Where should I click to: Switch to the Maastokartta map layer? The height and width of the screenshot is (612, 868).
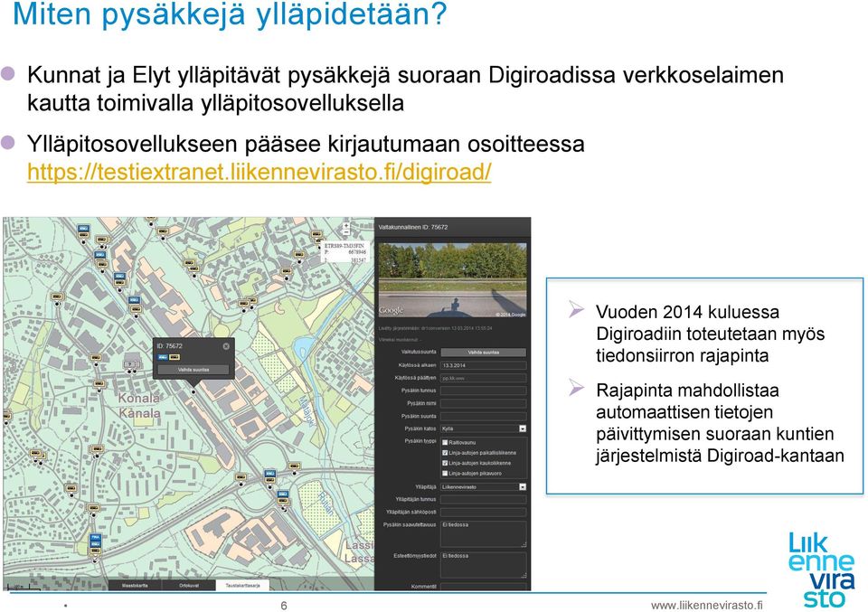click(x=135, y=585)
